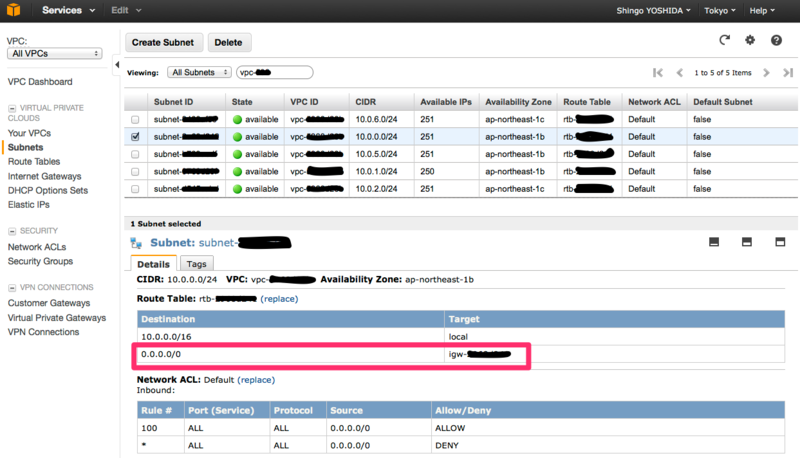This screenshot has height=458, width=800.
Task: Set details pane to half height
Action: point(746,242)
